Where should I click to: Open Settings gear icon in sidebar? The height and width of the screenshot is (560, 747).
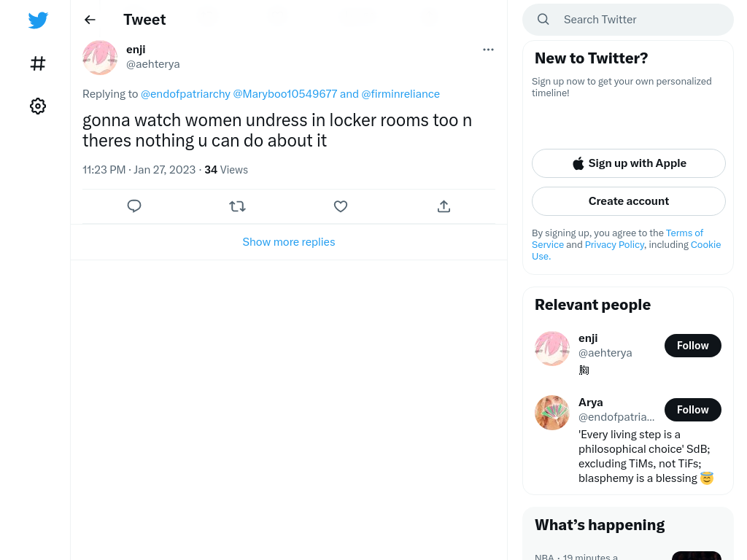(38, 106)
